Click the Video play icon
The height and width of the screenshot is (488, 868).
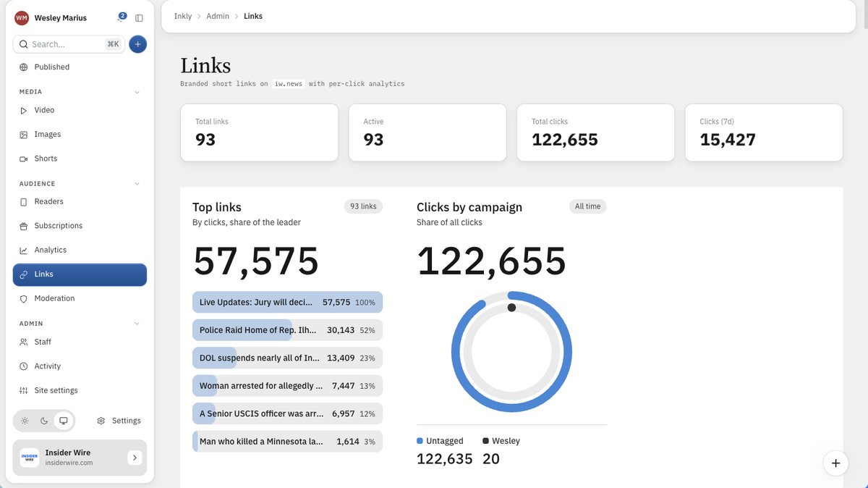click(x=24, y=111)
